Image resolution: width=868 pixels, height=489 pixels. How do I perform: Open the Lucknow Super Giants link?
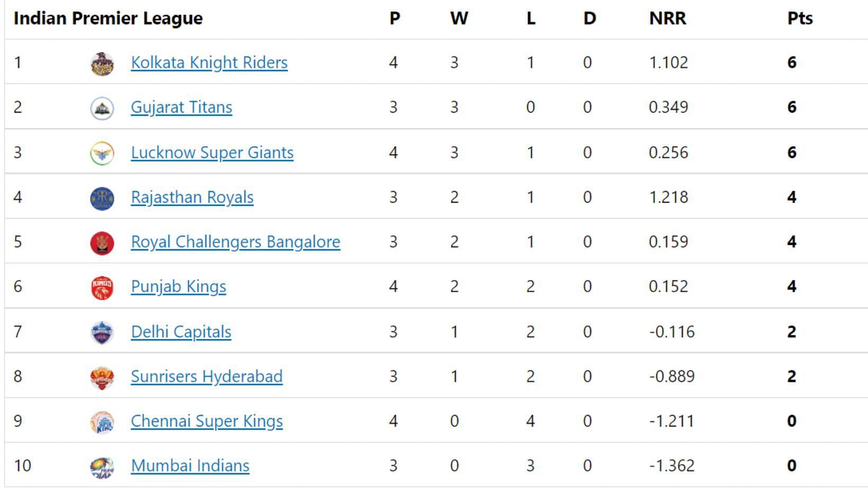pos(212,152)
